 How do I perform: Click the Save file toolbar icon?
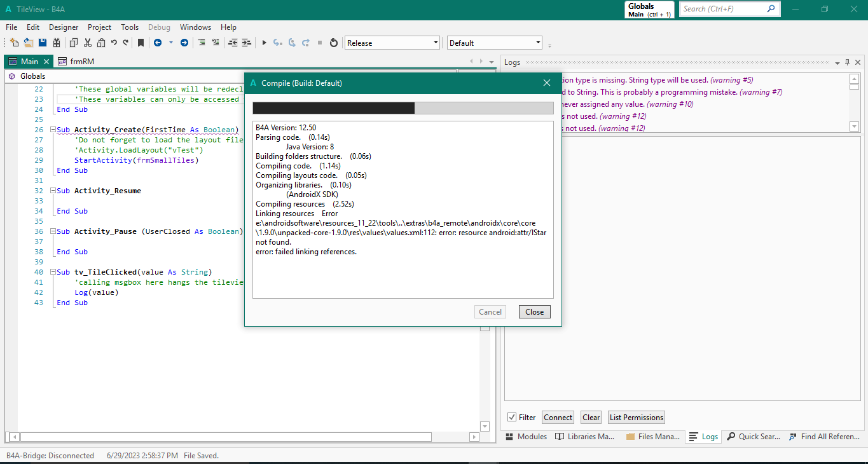pyautogui.click(x=43, y=43)
